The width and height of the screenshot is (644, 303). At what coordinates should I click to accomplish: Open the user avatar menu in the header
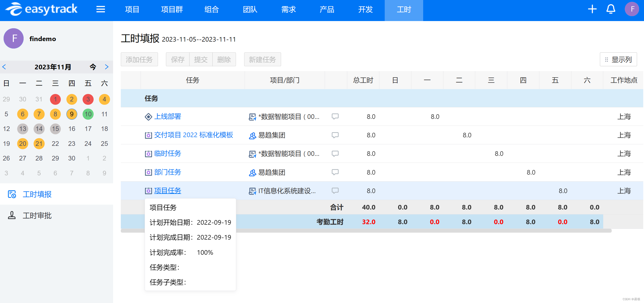632,9
